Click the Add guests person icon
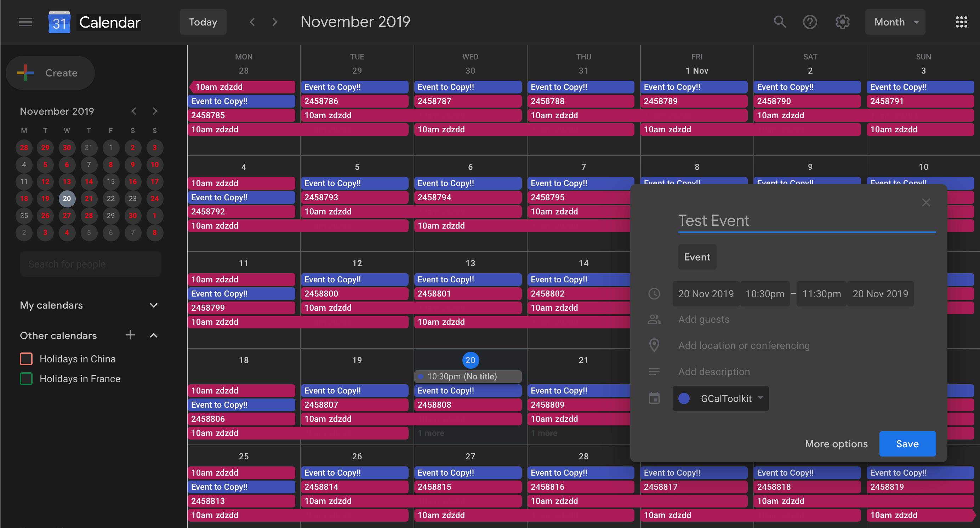Image resolution: width=980 pixels, height=528 pixels. [654, 319]
